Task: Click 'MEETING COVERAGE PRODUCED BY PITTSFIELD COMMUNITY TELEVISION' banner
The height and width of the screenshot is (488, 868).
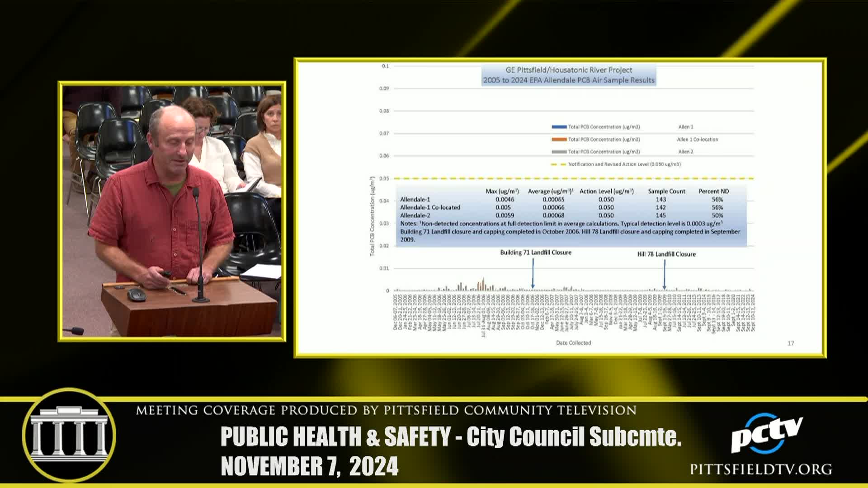Action: tap(386, 410)
